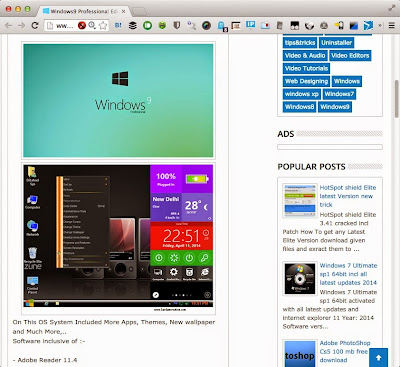Open the Video Tutorials tag
This screenshot has width=400, height=367.
point(306,68)
